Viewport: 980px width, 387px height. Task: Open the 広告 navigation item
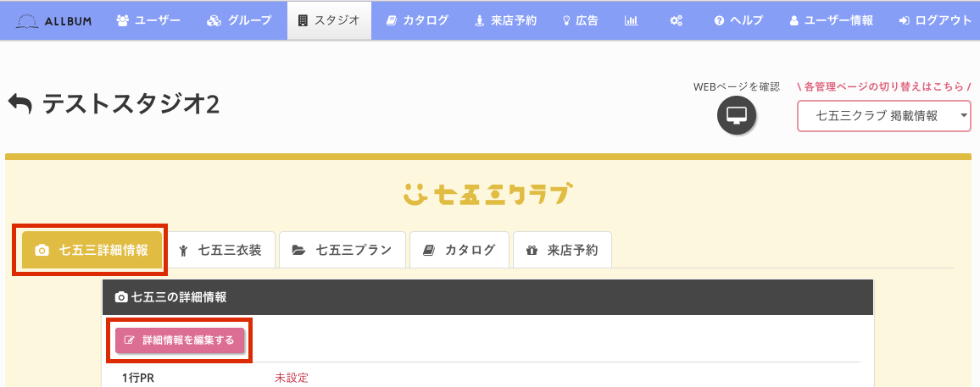pos(581,20)
